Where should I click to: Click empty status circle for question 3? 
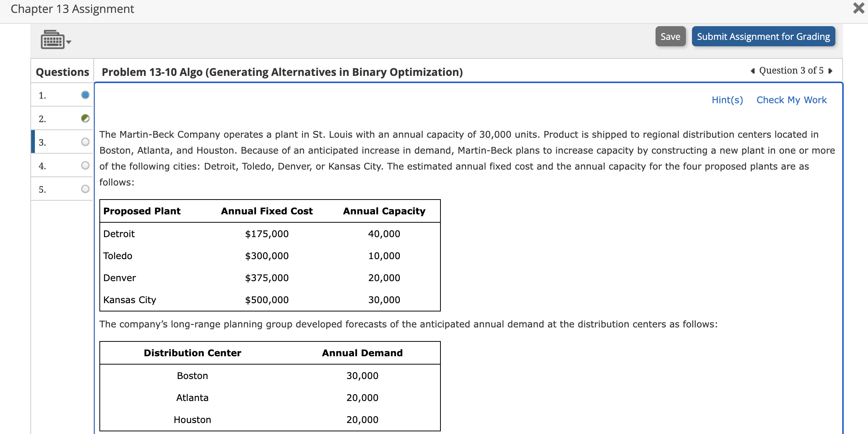pyautogui.click(x=85, y=142)
